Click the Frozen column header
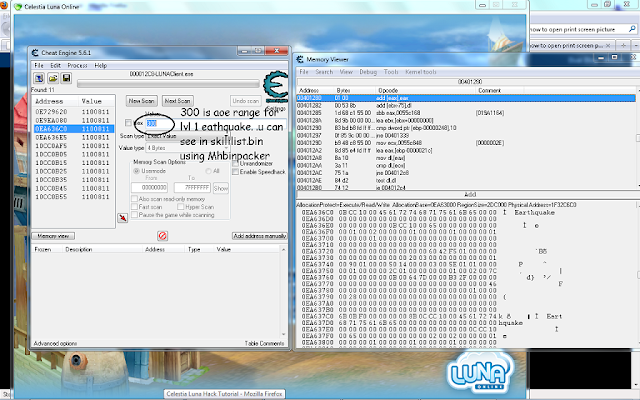Image resolution: width=640 pixels, height=400 pixels. (43, 249)
